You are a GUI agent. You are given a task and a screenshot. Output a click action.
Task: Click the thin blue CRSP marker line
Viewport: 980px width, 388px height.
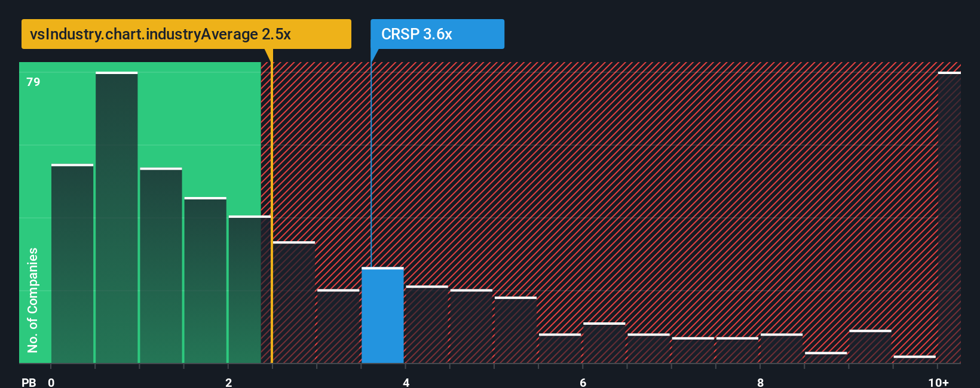click(371, 165)
